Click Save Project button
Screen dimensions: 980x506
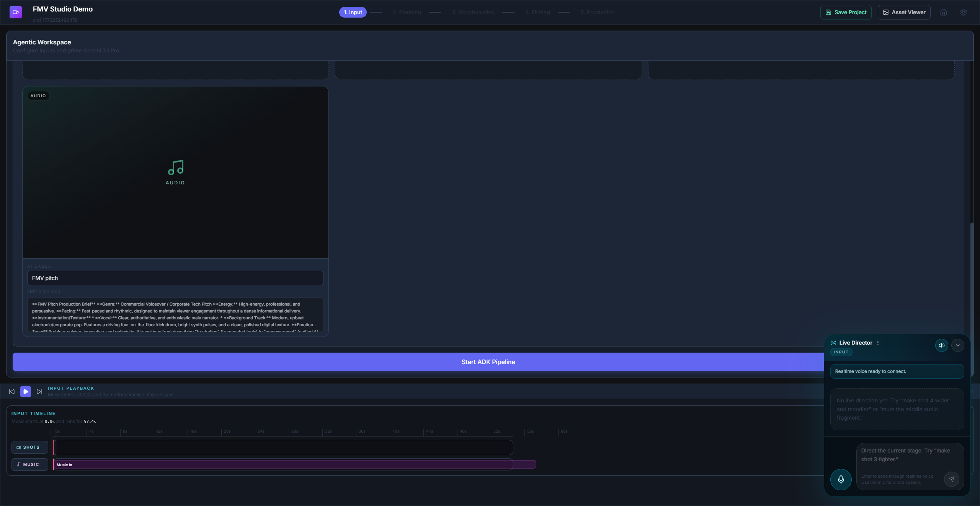pyautogui.click(x=846, y=12)
